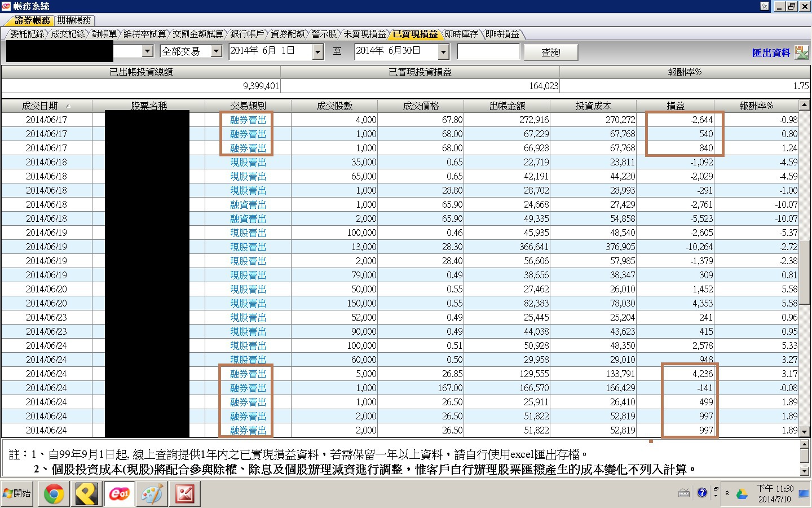Image resolution: width=812 pixels, height=508 pixels.
Task: Click the 出帳金額 column header
Action: [x=507, y=106]
